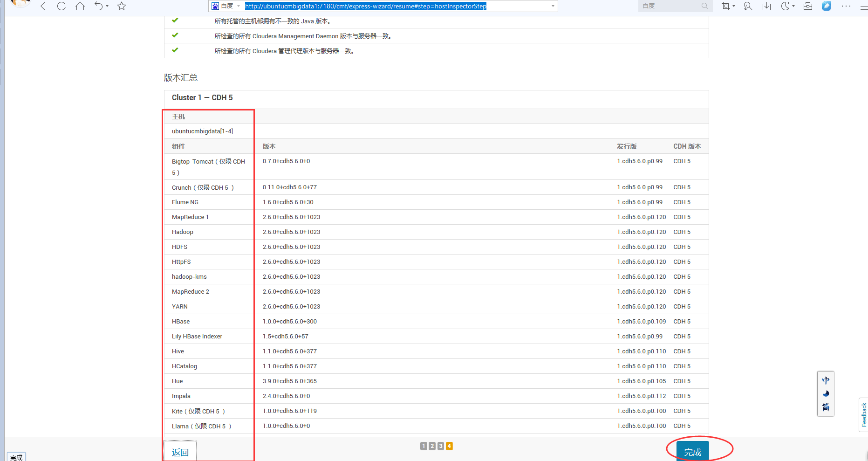Bookmark this page with the star icon
This screenshot has width=868, height=461.
(x=122, y=6)
